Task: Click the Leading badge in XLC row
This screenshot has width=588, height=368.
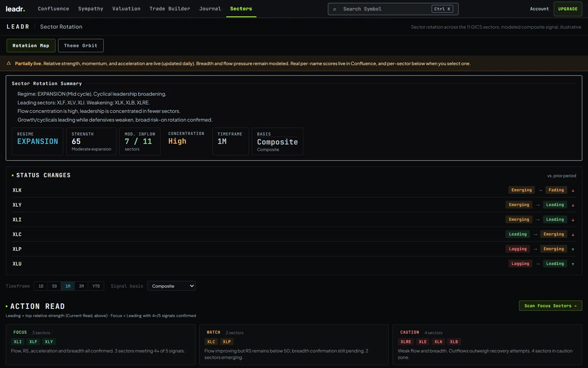Action: [518, 234]
